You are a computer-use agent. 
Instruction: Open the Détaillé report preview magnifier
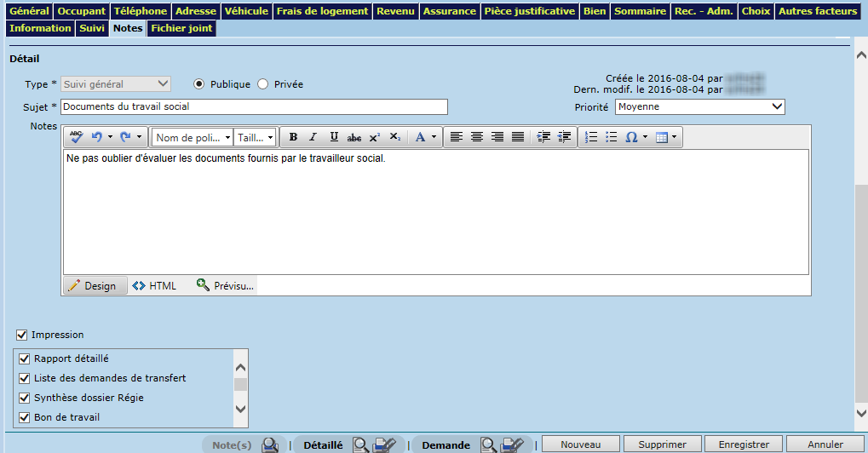coord(361,444)
